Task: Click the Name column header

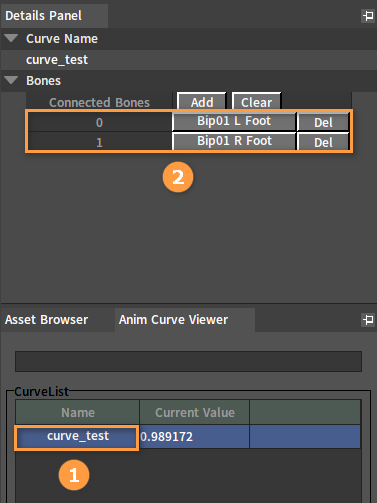Action: tap(77, 412)
